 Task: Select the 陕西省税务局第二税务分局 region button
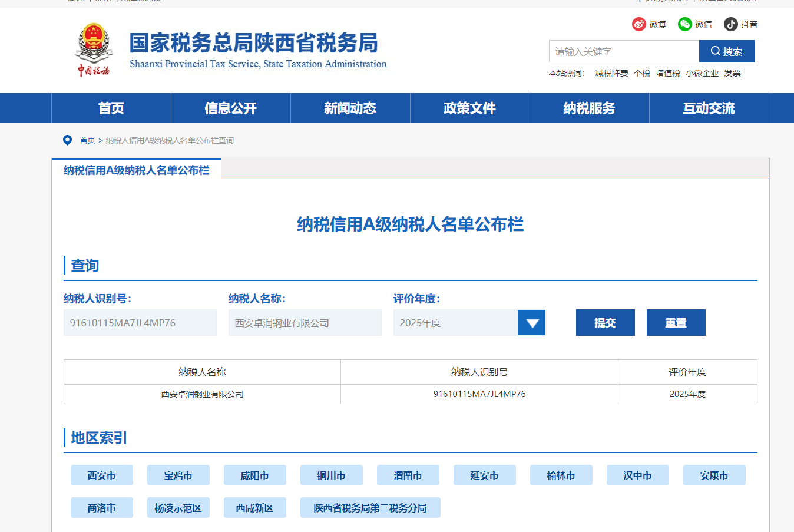pyautogui.click(x=370, y=508)
